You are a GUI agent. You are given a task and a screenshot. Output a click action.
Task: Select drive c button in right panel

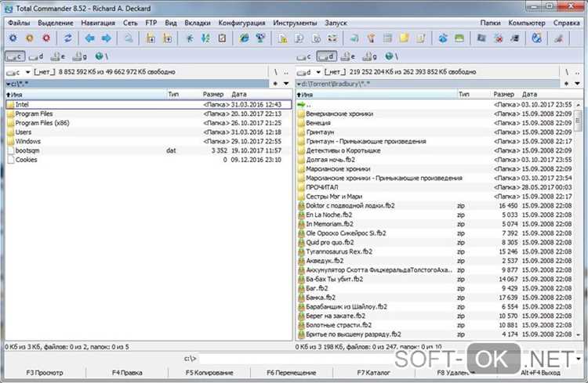303,56
